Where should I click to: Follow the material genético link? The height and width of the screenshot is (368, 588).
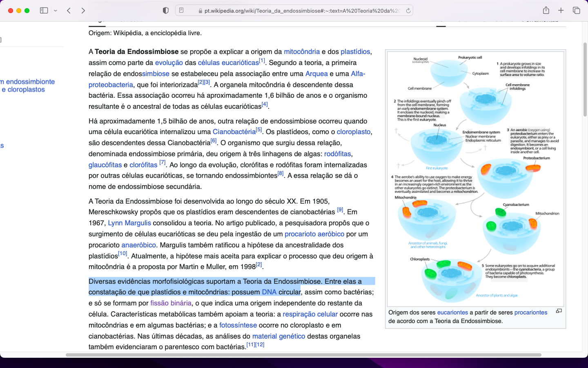coord(278,336)
